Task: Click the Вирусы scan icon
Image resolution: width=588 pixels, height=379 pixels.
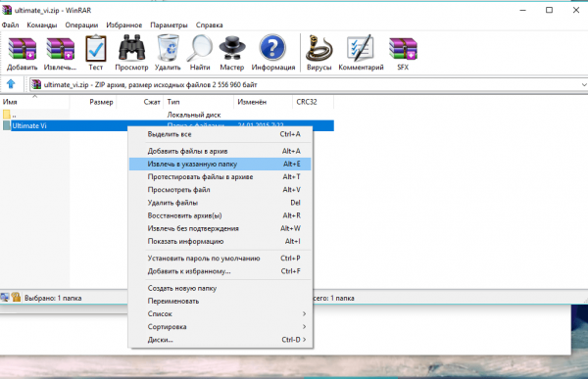Action: [x=319, y=53]
